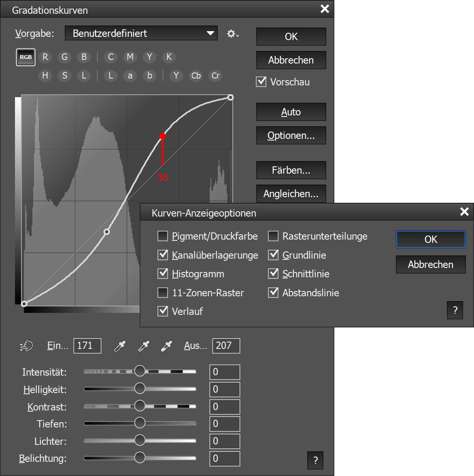Viewport: 474px width, 476px height.
Task: Enable the Pigment/Druckfarbe checkbox
Action: coord(163,236)
